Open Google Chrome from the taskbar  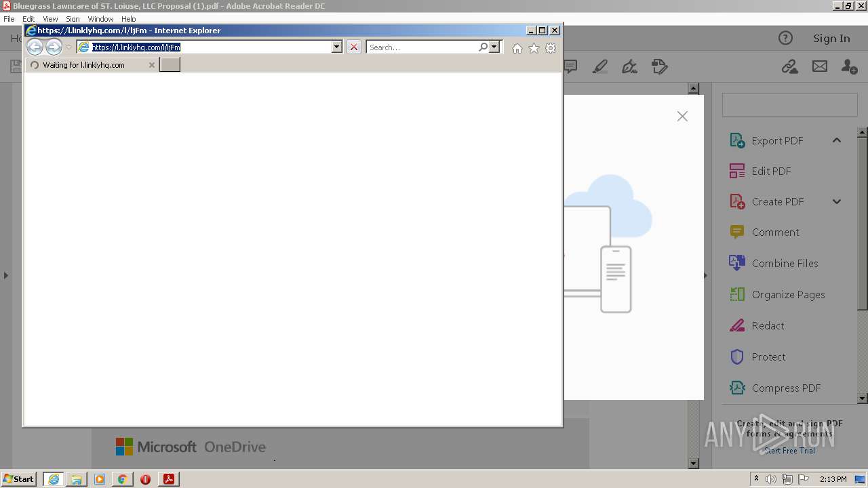pos(122,479)
